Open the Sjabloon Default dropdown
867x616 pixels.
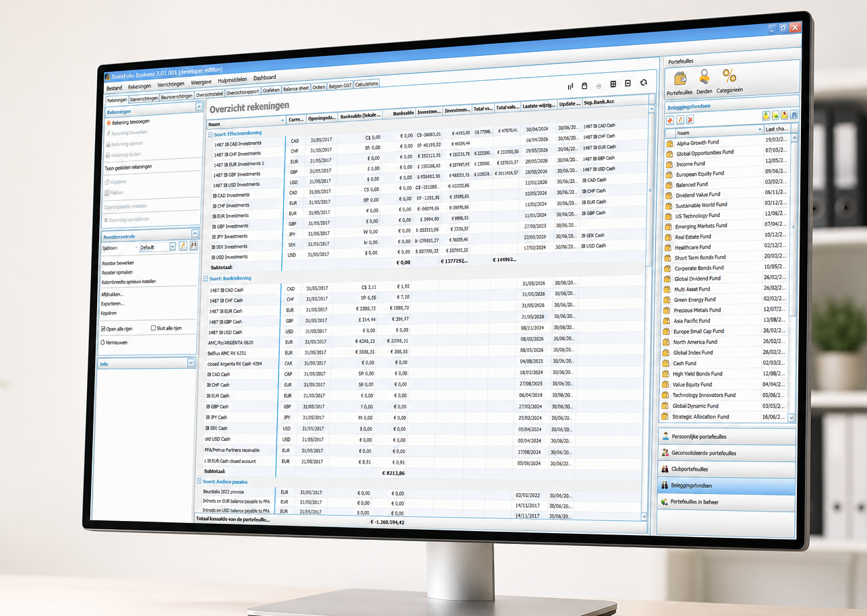[158, 247]
